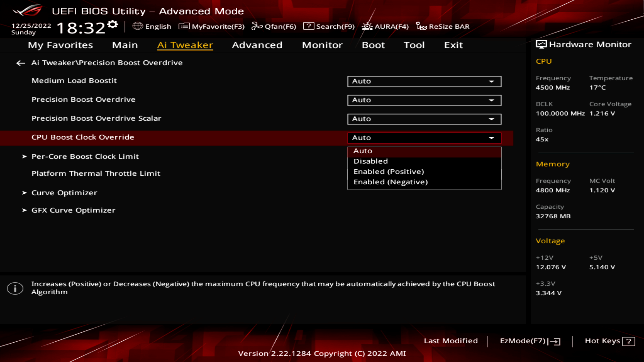644x362 pixels.
Task: Switch to Tool tab
Action: pos(414,45)
